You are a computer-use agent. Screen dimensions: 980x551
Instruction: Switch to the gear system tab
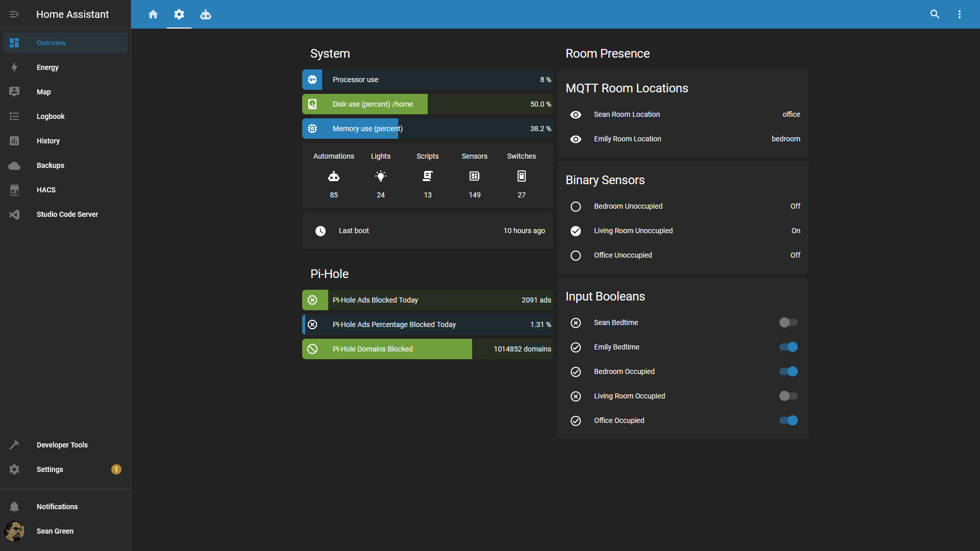179,14
